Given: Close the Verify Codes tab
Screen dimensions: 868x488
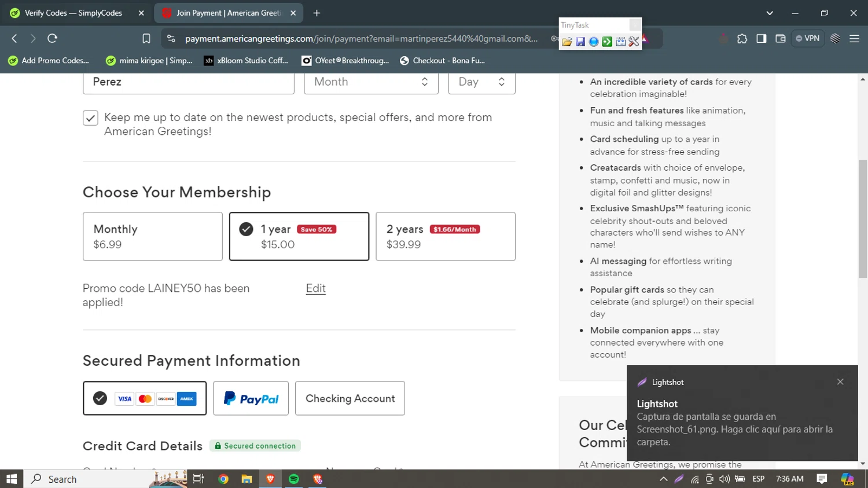Looking at the screenshot, I should click(141, 13).
